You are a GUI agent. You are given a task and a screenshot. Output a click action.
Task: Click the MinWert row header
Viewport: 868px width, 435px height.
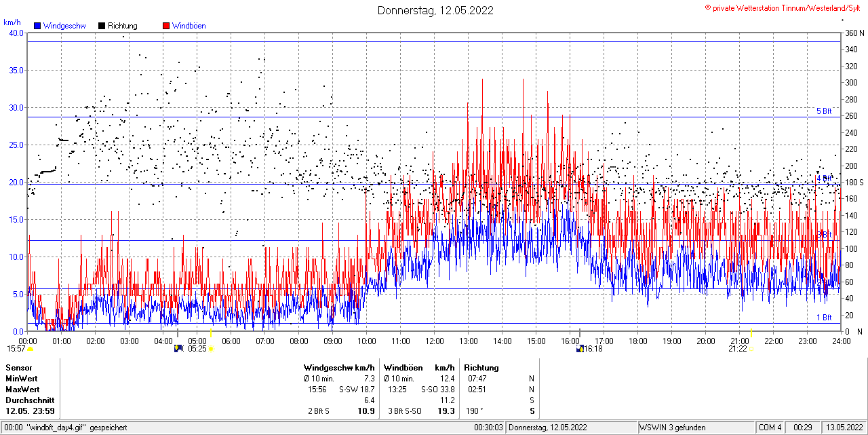click(22, 379)
